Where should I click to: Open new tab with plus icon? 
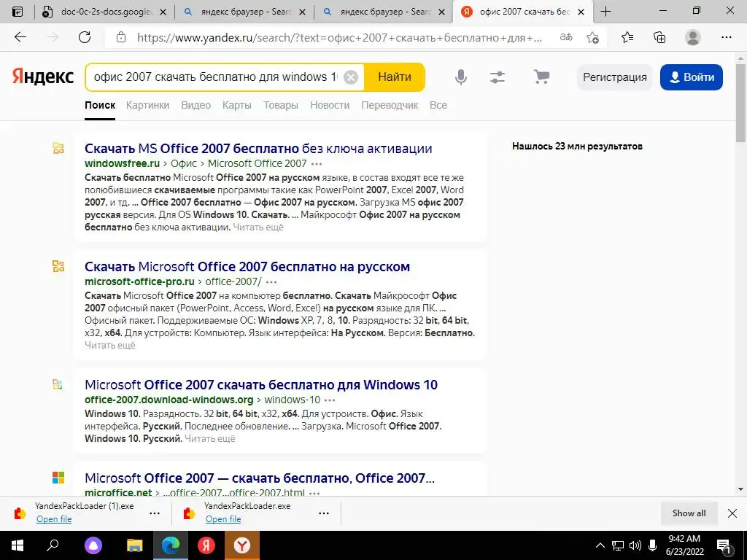tap(605, 12)
